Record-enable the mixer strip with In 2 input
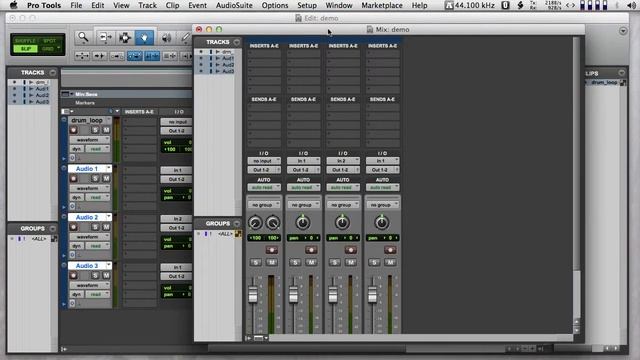Screen dimensions: 640x360 point(350,249)
